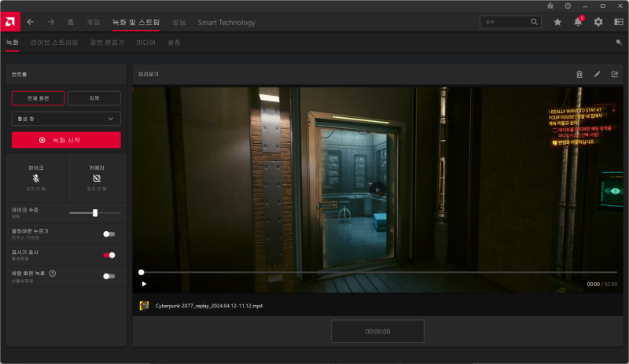Open the bug report icon

[x=550, y=6]
